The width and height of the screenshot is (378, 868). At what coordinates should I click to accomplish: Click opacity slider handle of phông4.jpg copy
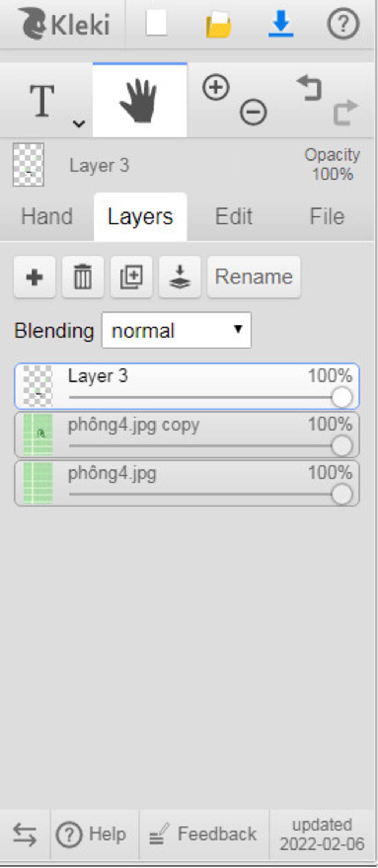342,446
